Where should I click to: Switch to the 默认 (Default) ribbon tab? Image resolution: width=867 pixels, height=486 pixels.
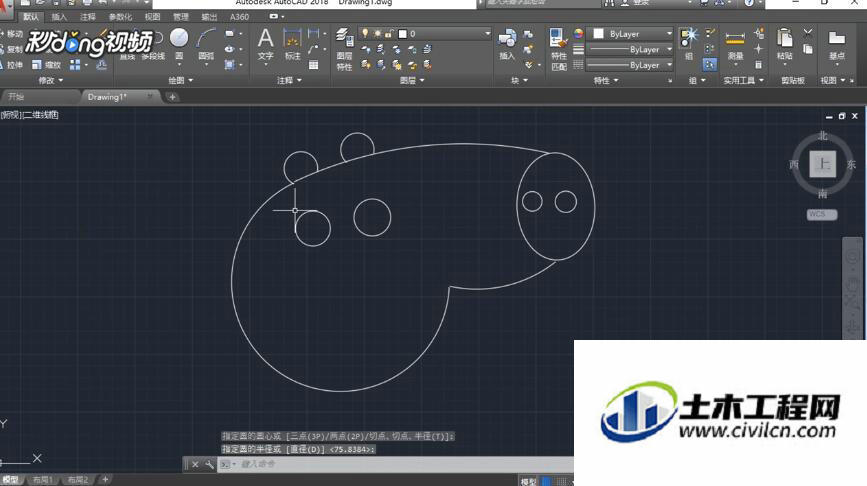(31, 17)
